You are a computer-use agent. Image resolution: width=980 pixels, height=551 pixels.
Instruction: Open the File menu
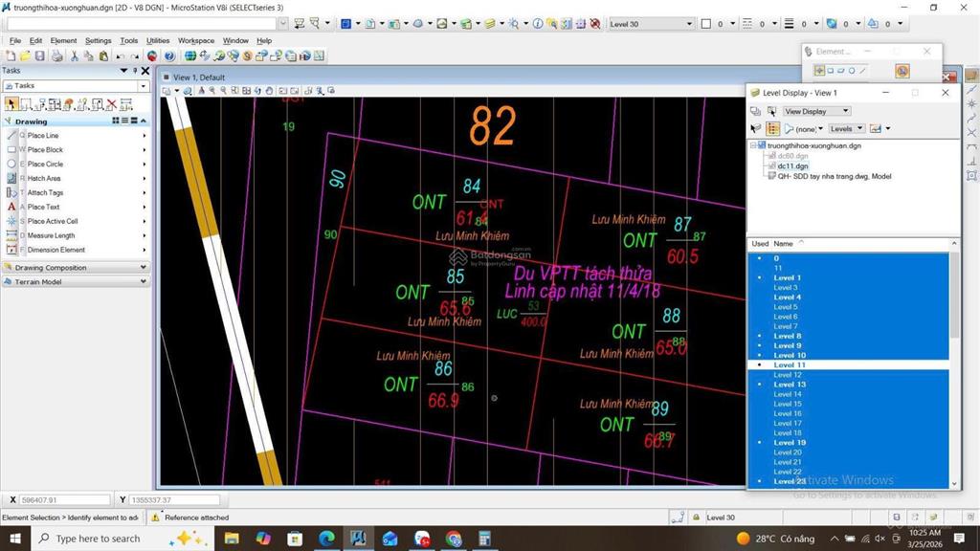pyautogui.click(x=15, y=40)
